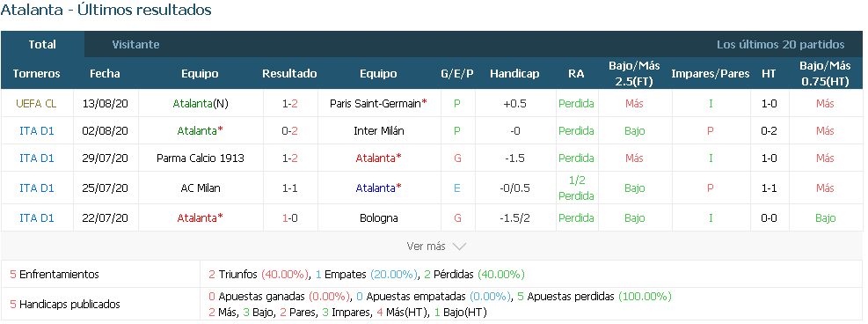Click the 1-0 result against Bologna
The width and height of the screenshot is (868, 324).
pos(289,217)
